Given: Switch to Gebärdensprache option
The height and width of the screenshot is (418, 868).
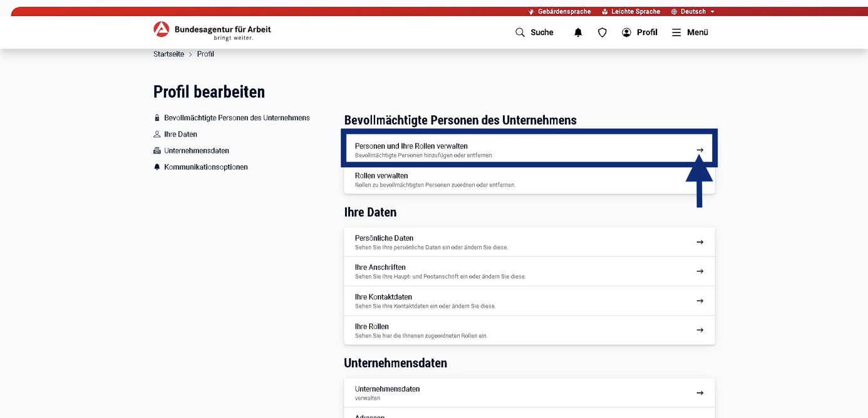Looking at the screenshot, I should (x=559, y=11).
